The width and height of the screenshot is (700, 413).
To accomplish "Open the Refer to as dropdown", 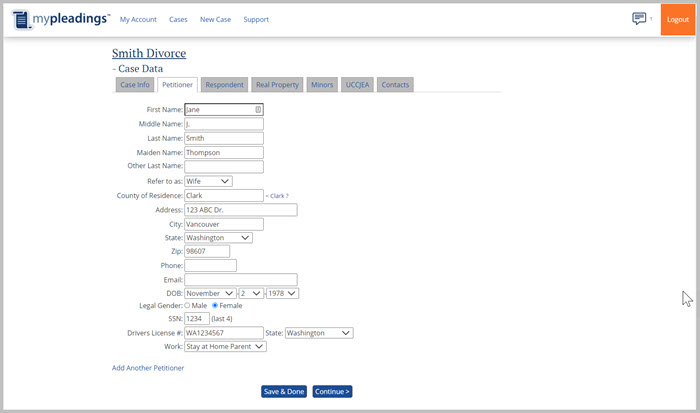I will 208,181.
